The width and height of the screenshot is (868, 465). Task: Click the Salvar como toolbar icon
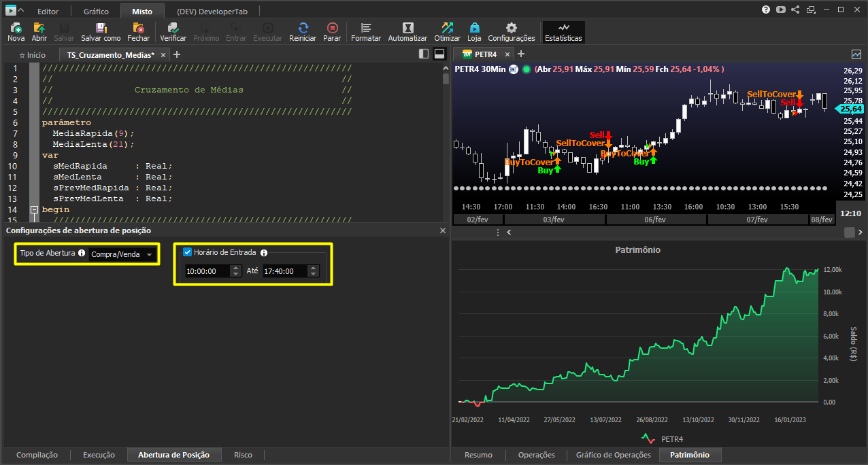[101, 32]
